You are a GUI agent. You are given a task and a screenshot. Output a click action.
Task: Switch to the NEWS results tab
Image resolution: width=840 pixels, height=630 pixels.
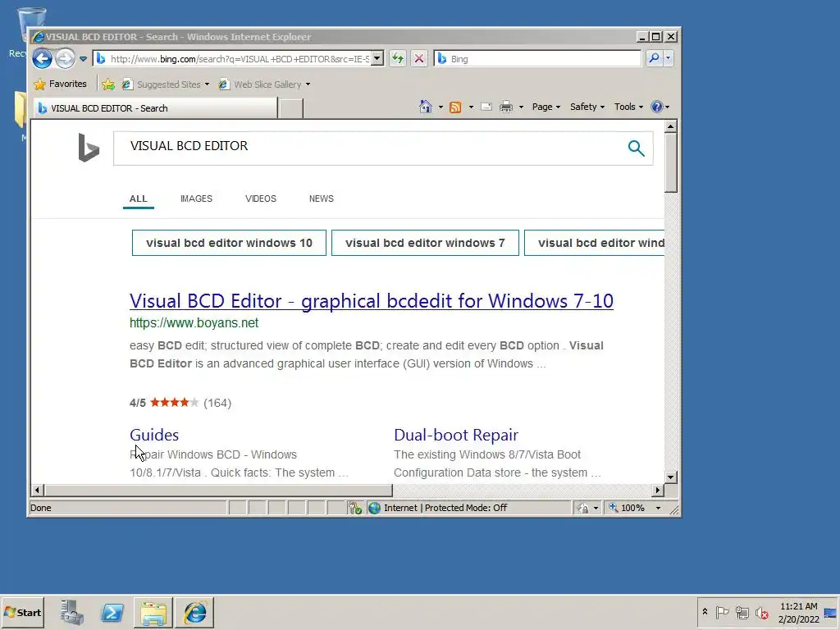pos(322,199)
